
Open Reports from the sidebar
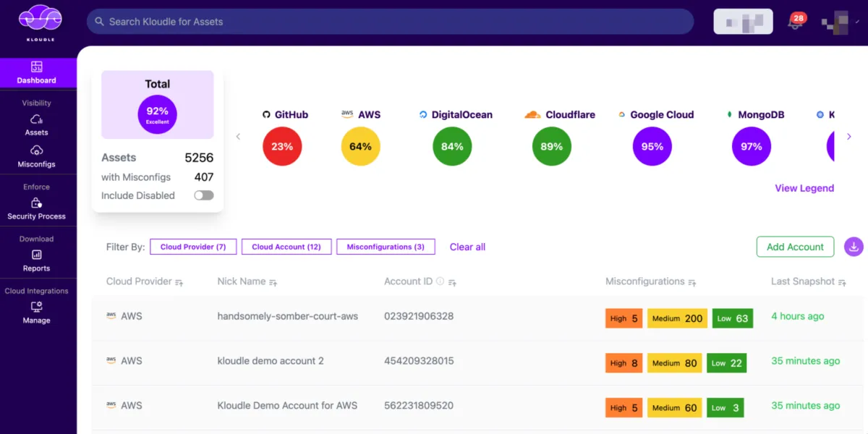click(36, 261)
